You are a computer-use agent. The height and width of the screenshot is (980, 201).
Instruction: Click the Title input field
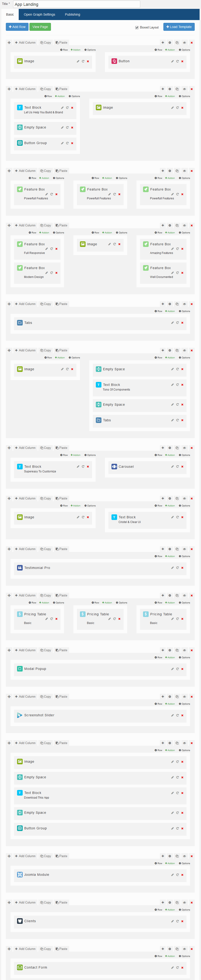(77, 5)
